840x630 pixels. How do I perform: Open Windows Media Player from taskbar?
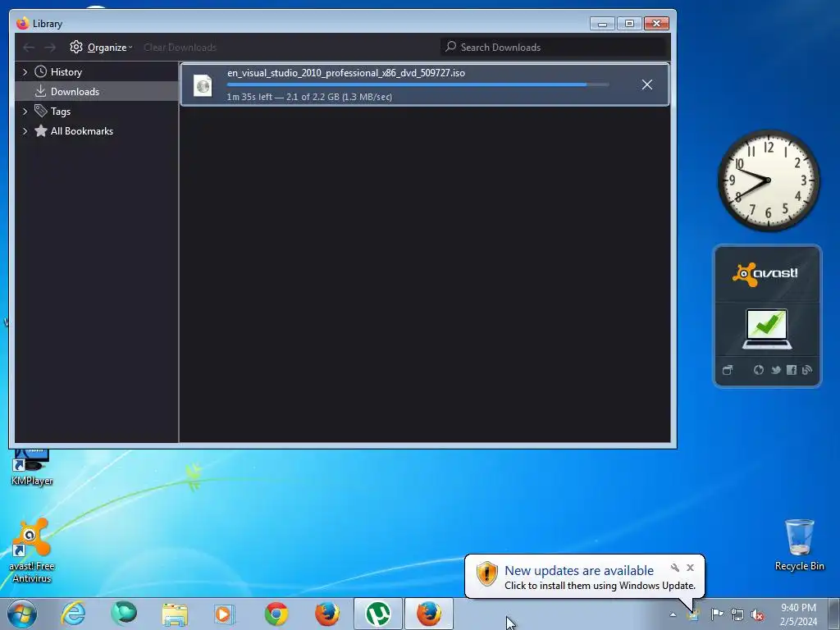(225, 614)
